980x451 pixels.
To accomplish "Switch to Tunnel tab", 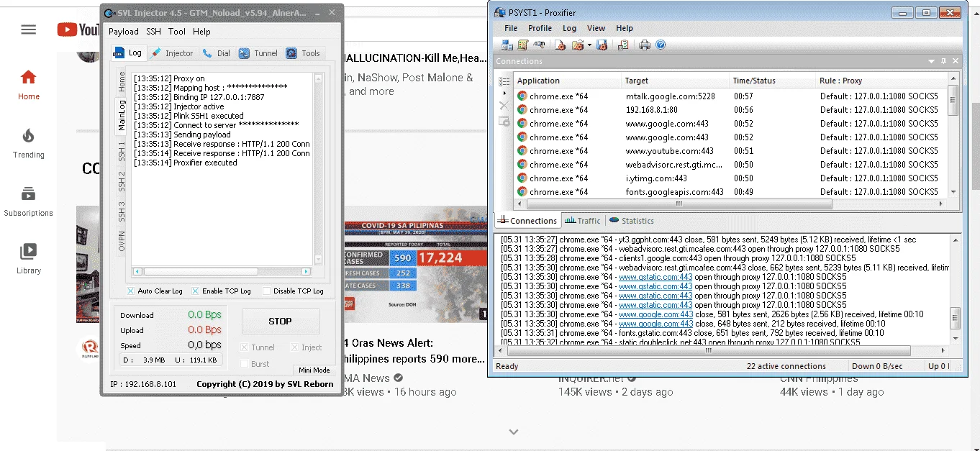I will coord(258,53).
